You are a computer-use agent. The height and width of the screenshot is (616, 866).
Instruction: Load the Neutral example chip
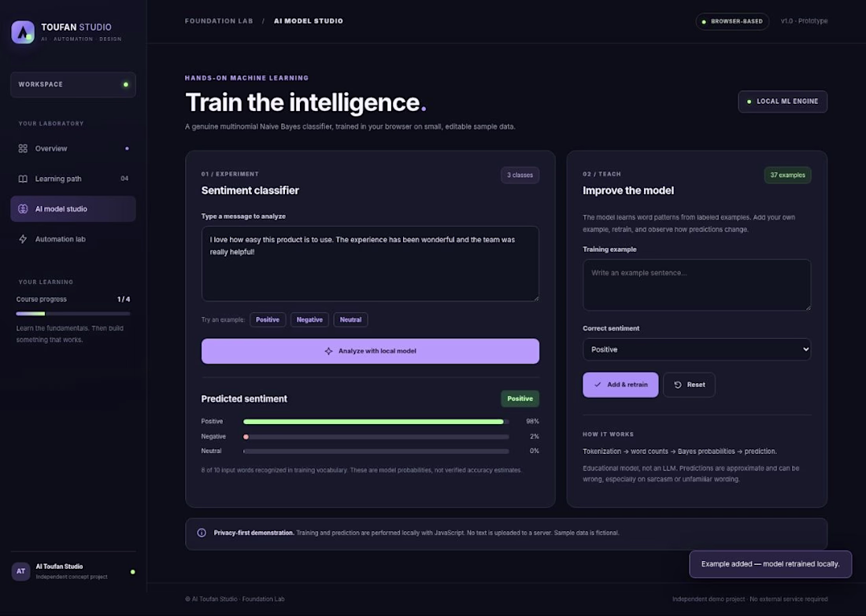(x=350, y=319)
